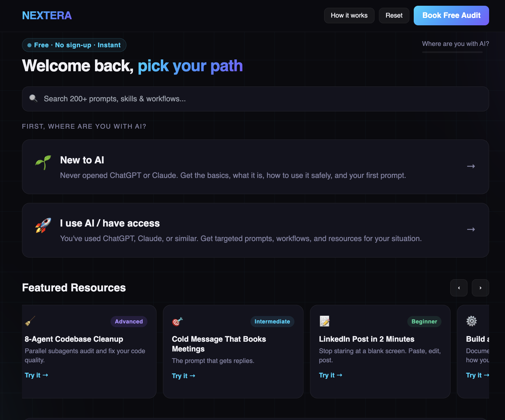Click the broom icon on Codebase Cleanup card
505x420 pixels.
30,321
